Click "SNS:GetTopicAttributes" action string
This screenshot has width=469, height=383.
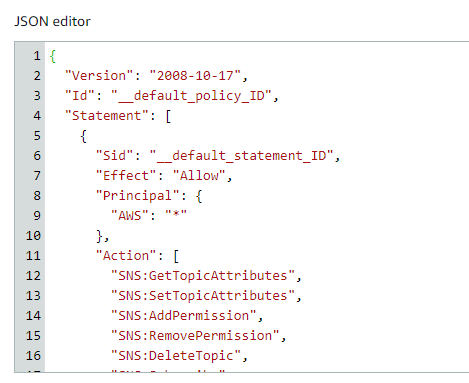pos(203,276)
